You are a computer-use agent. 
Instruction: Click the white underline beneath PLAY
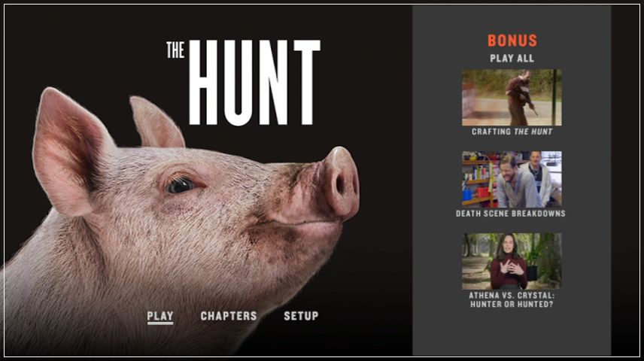click(x=160, y=323)
